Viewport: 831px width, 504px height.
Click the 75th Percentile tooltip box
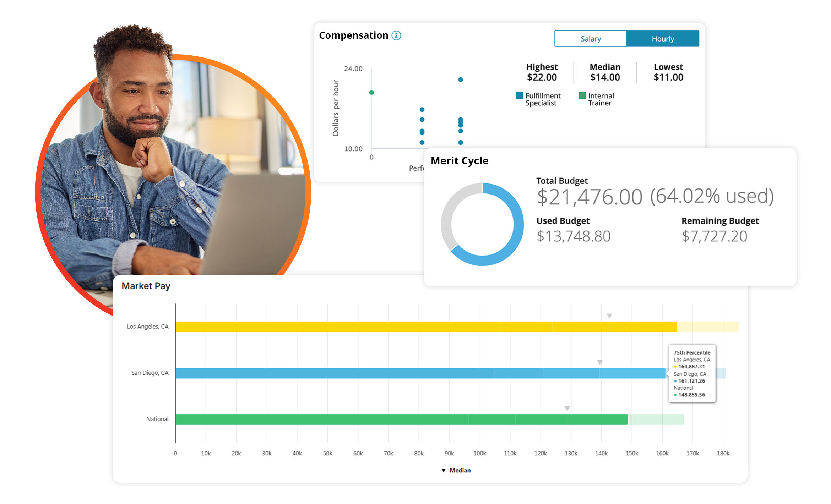click(692, 373)
